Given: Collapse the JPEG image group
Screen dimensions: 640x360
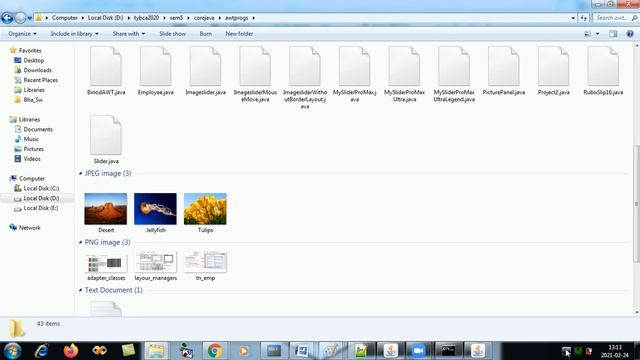Looking at the screenshot, I should pos(80,173).
